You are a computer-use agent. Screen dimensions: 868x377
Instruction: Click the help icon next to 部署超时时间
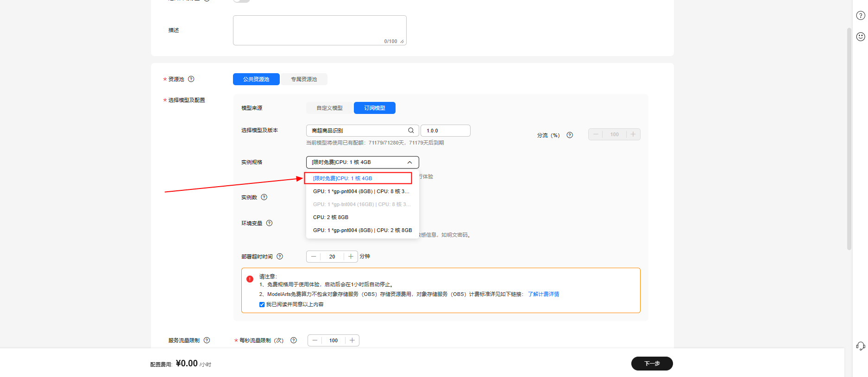(x=280, y=257)
